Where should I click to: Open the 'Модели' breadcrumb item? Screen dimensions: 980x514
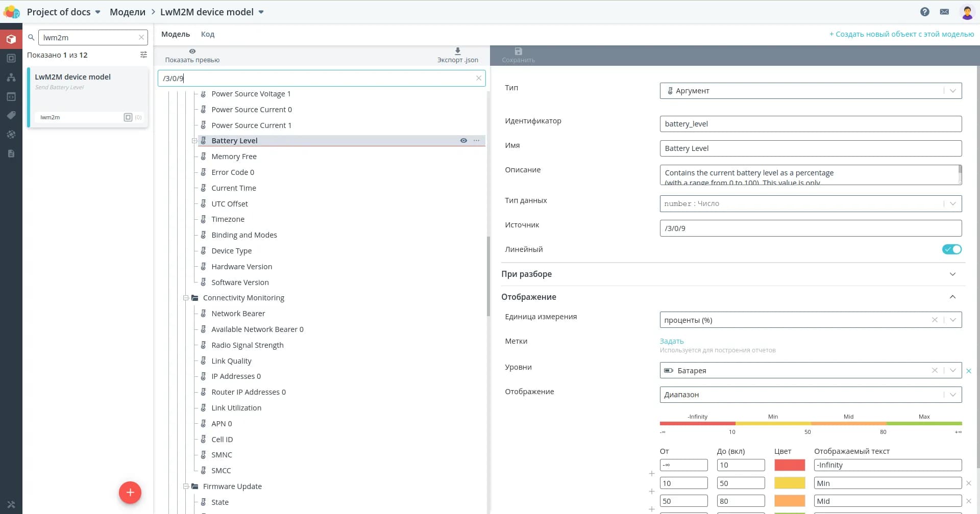(128, 12)
